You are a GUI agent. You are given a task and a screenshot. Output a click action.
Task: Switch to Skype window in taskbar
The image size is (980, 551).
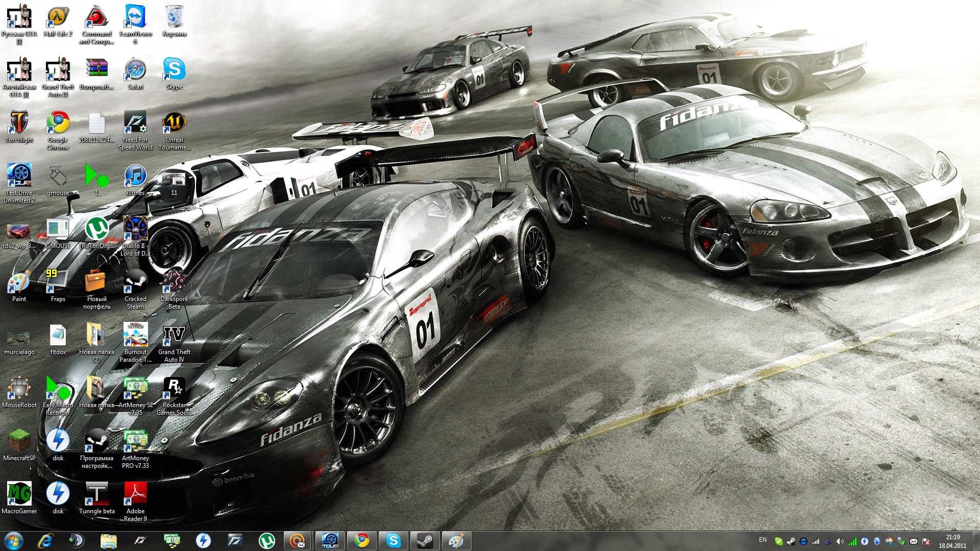point(394,541)
